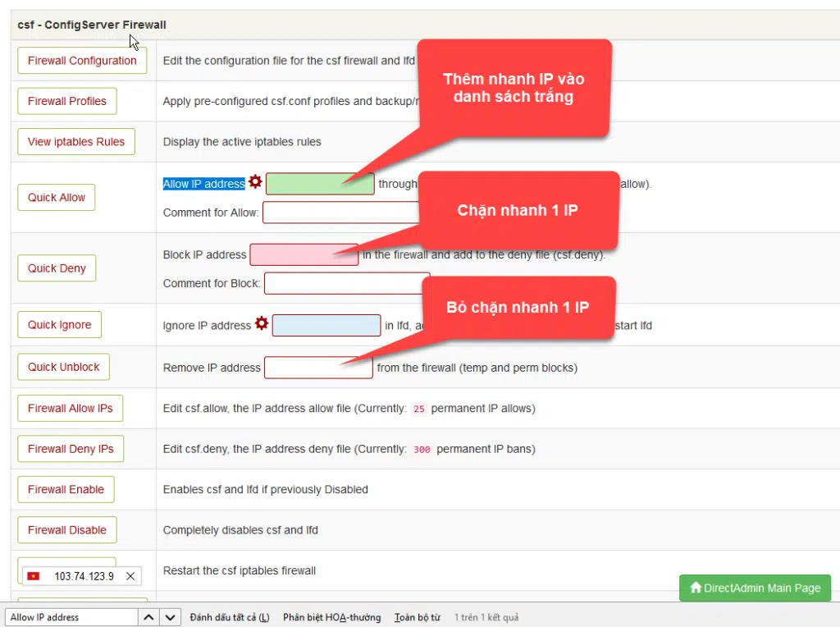Focus the blue Ignore IP address field
The image size is (840, 627).
(326, 325)
